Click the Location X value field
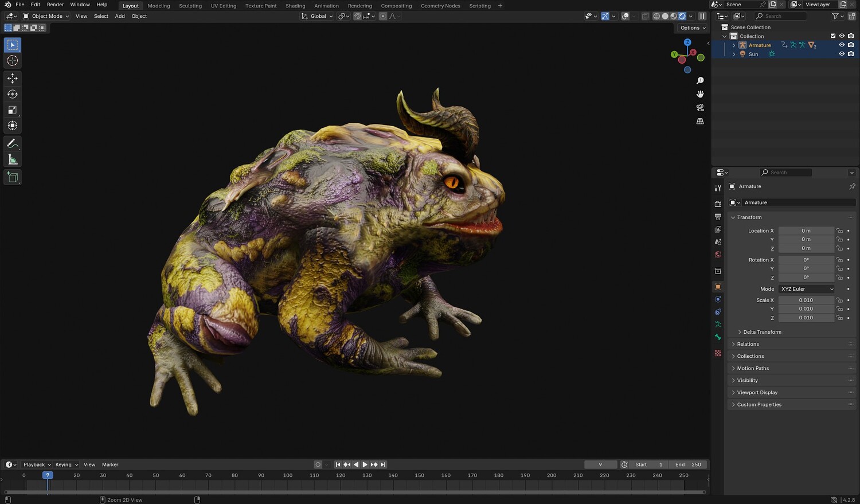 [806, 230]
